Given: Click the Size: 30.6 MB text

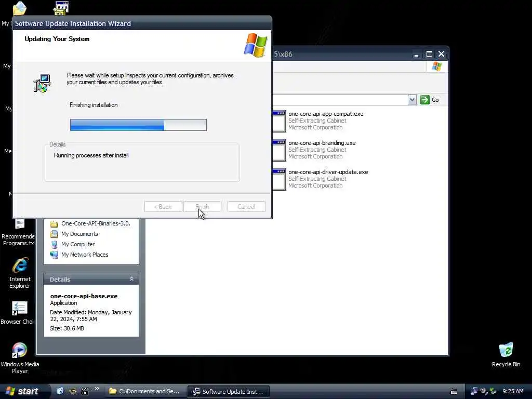Looking at the screenshot, I should click(x=67, y=328).
